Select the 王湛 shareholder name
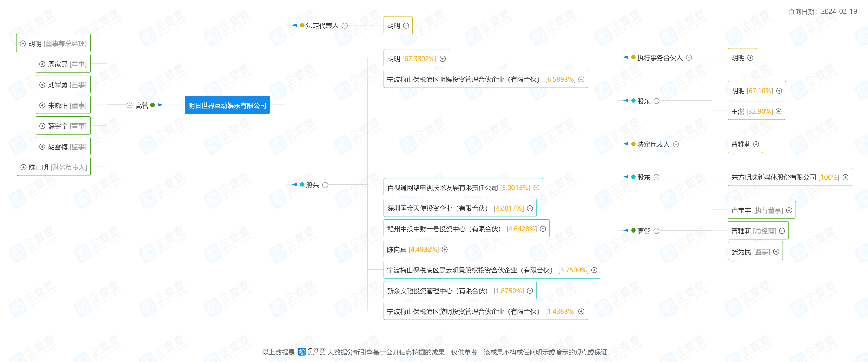The height and width of the screenshot is (362, 868). pos(738,111)
